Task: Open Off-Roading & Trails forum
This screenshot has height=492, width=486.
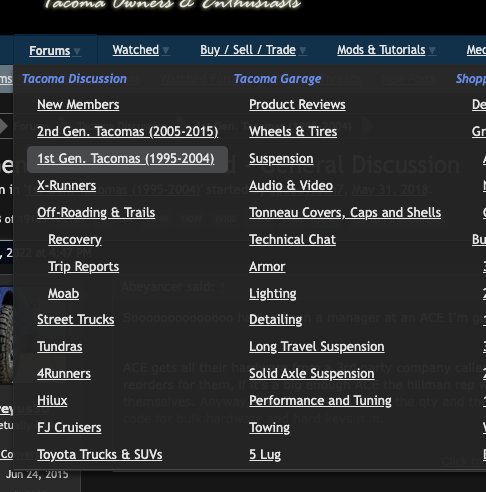Action: (x=96, y=213)
